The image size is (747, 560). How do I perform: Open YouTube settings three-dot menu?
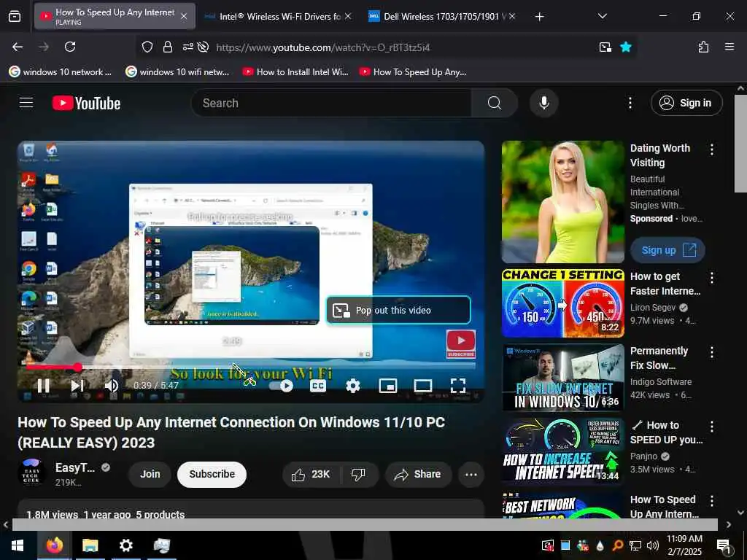coord(630,103)
